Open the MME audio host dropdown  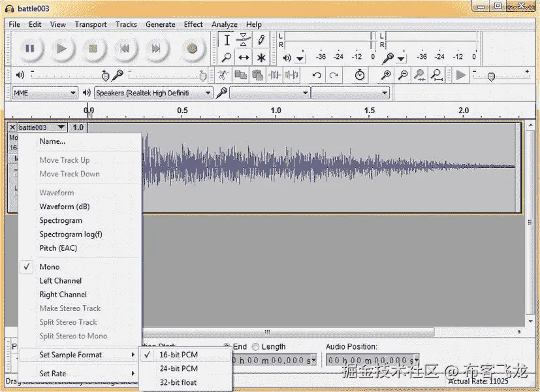(x=44, y=93)
